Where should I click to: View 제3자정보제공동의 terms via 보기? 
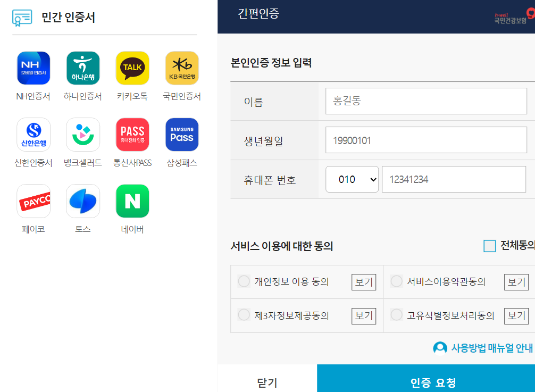pyautogui.click(x=364, y=315)
